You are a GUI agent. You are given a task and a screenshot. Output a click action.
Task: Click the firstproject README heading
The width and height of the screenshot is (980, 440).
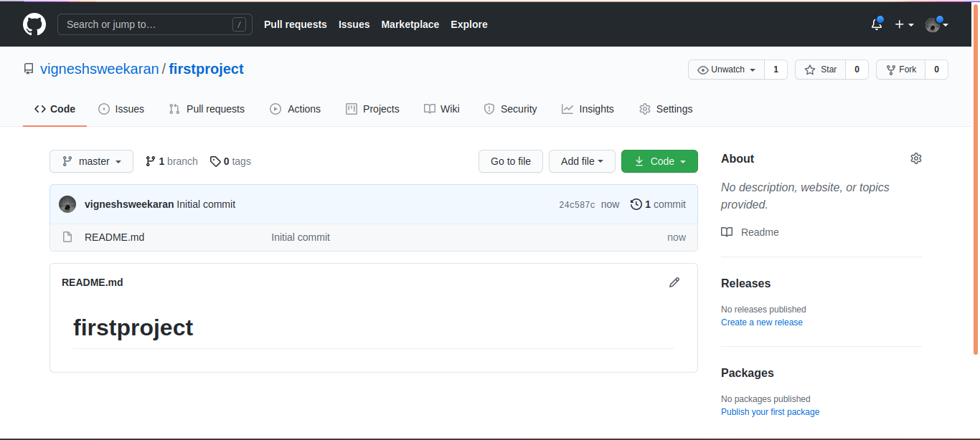click(x=133, y=327)
